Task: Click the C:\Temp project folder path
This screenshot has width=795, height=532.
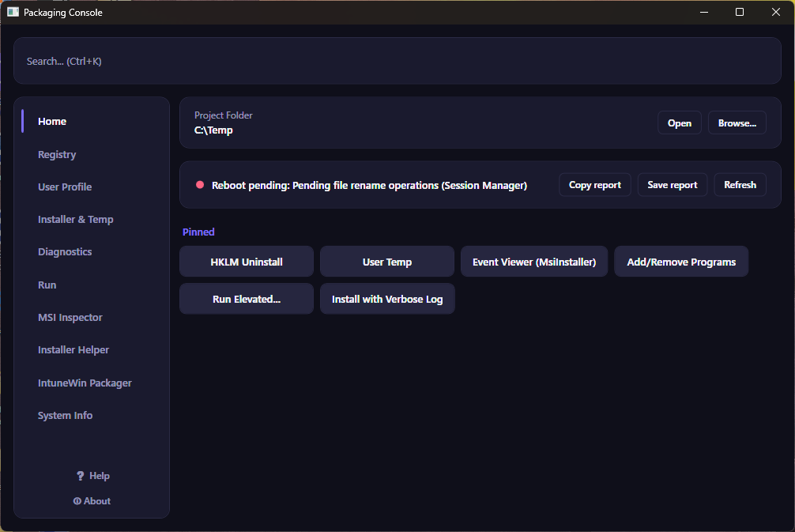Action: point(213,130)
